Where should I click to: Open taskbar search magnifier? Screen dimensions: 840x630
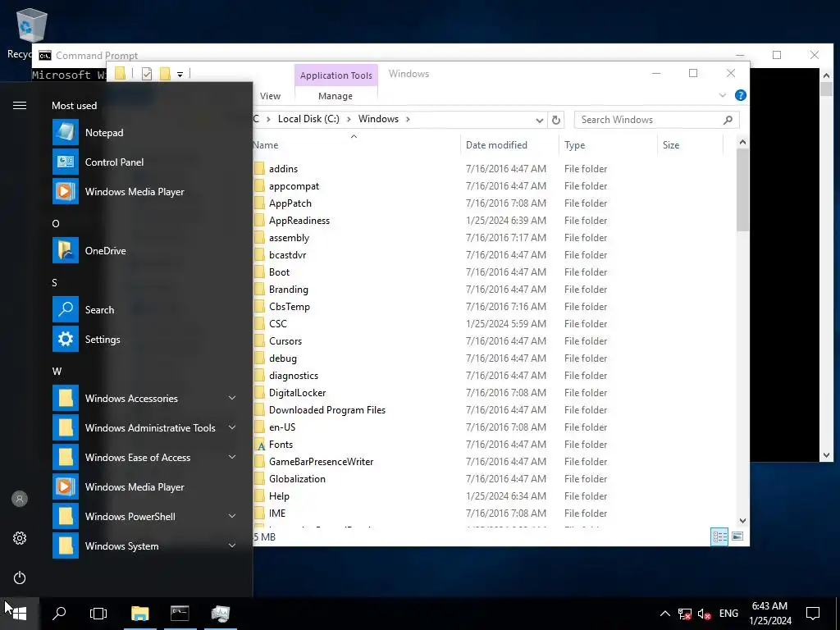pyautogui.click(x=59, y=614)
